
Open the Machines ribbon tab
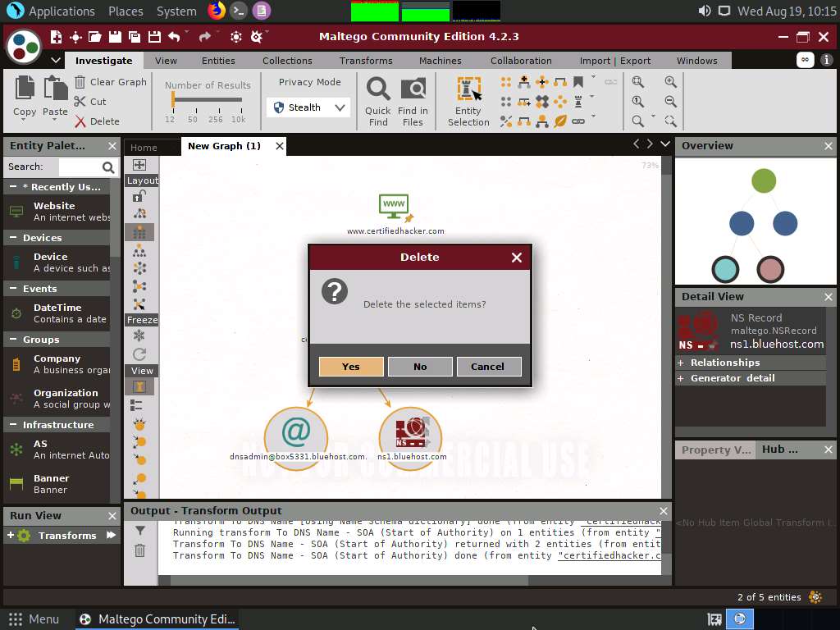pyautogui.click(x=440, y=61)
